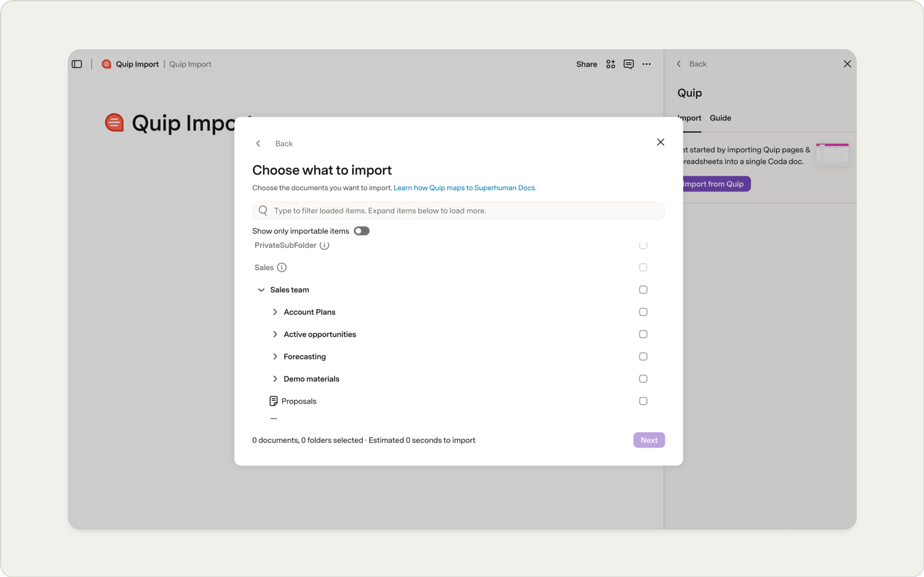Viewport: 924px width, 577px height.
Task: Select the Sales team checkbox
Action: tap(643, 290)
